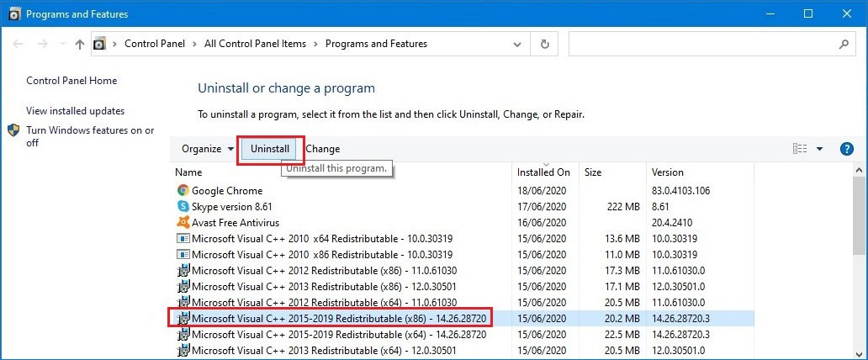Open Control Panel Home link
Image resolution: width=868 pixels, height=360 pixels.
pyautogui.click(x=72, y=80)
